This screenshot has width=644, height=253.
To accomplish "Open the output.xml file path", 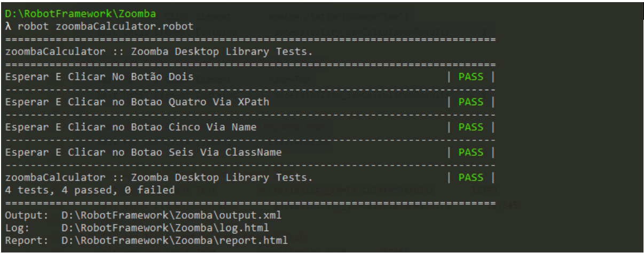I will [x=171, y=215].
